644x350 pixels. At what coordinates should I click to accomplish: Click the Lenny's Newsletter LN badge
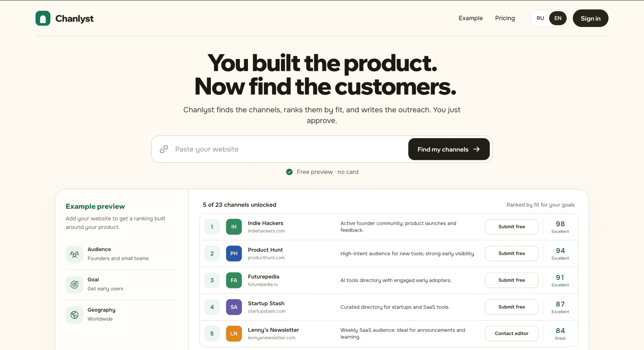(234, 333)
